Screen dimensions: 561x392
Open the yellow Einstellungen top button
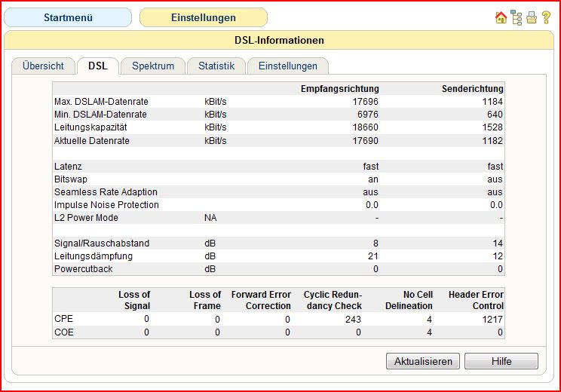[204, 17]
